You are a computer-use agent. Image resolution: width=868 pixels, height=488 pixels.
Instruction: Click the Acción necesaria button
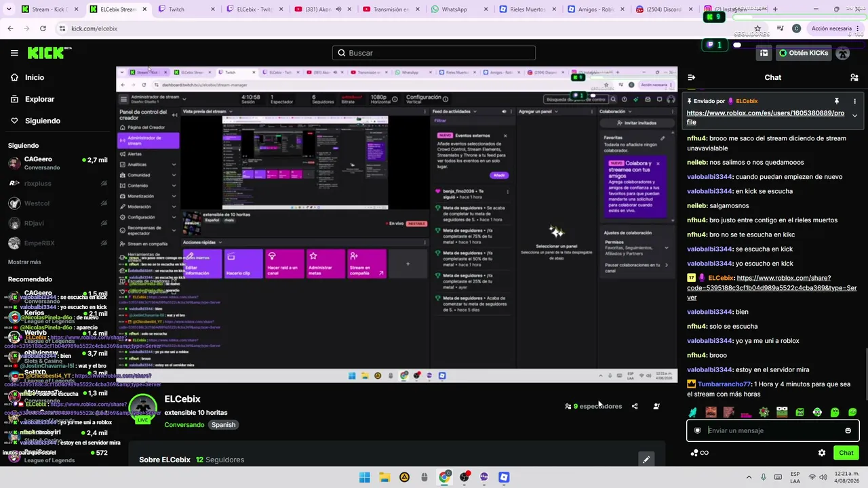click(835, 28)
